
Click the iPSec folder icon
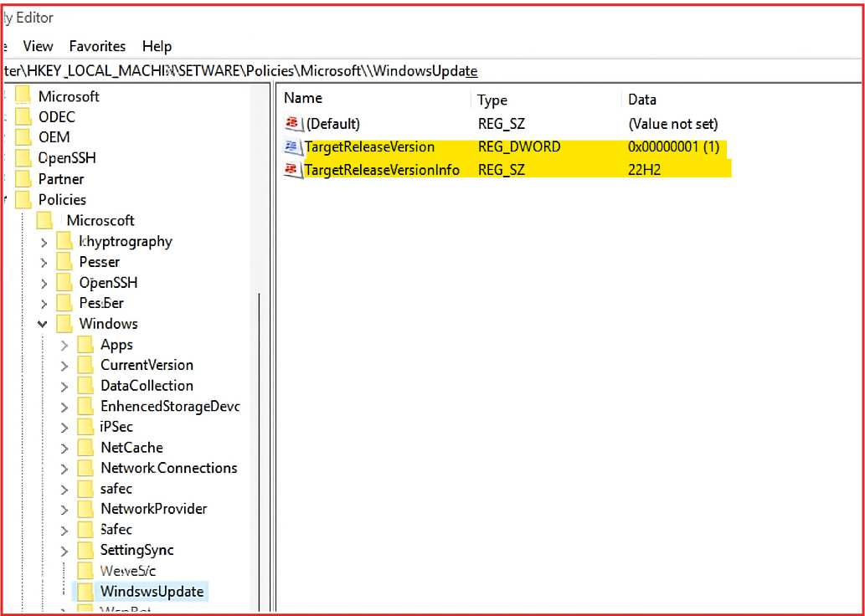click(x=85, y=427)
